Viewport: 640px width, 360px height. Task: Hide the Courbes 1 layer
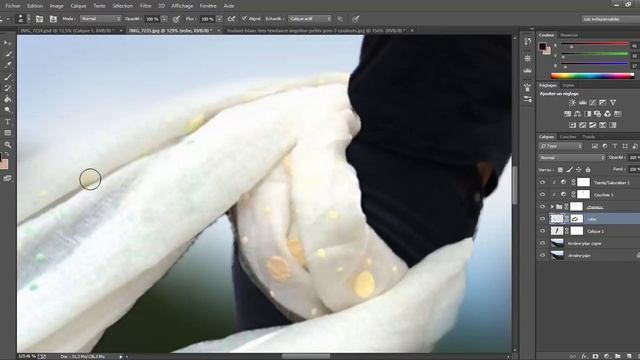point(542,195)
